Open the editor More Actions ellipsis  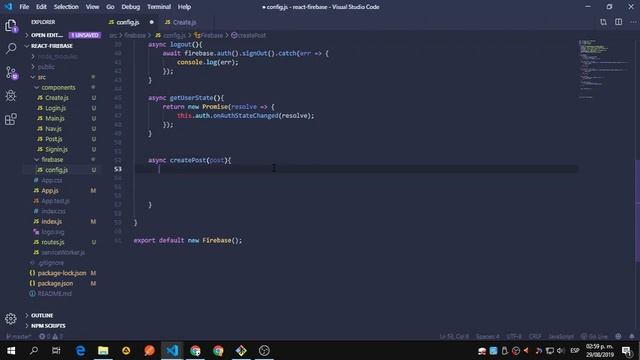(633, 22)
